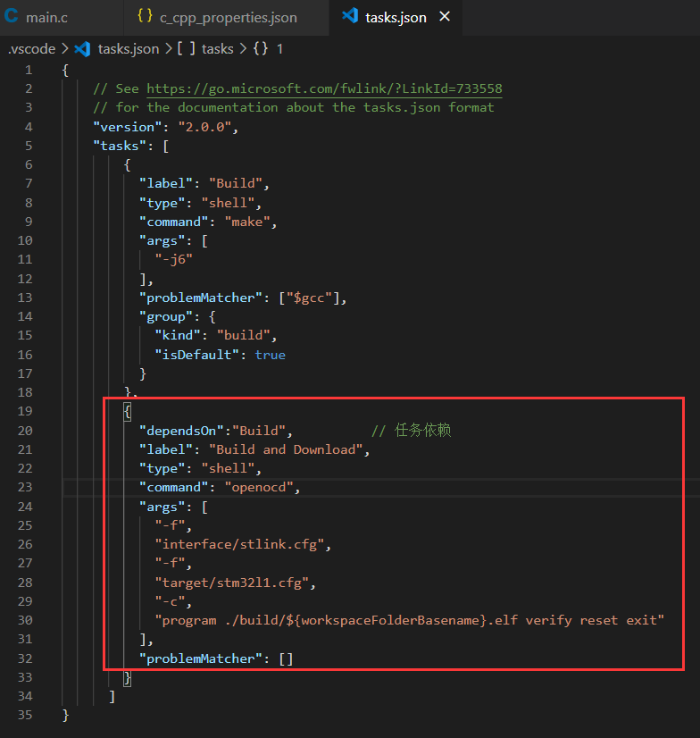Click the 任务依赖 comment text
Viewport: 700px width, 738px height.
coord(422,430)
